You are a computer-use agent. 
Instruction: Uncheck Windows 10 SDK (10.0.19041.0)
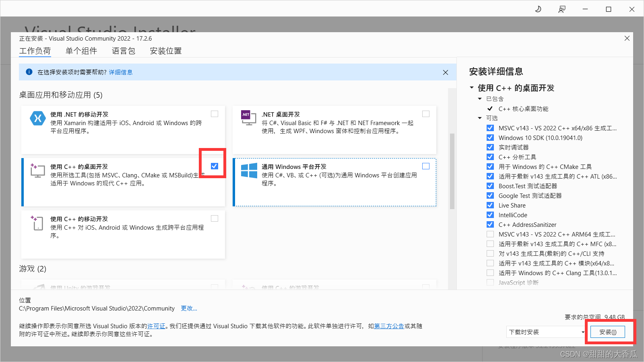(x=490, y=138)
